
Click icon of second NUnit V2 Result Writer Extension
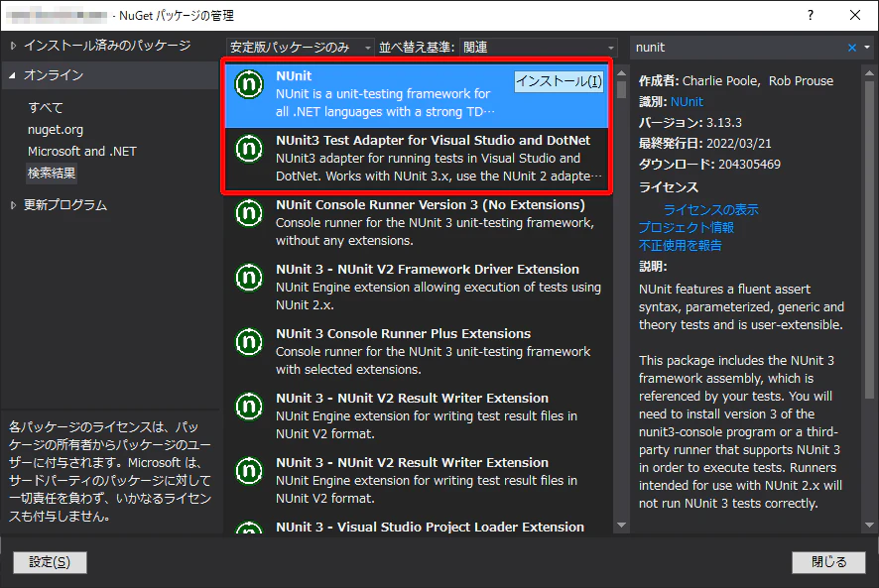coord(249,471)
